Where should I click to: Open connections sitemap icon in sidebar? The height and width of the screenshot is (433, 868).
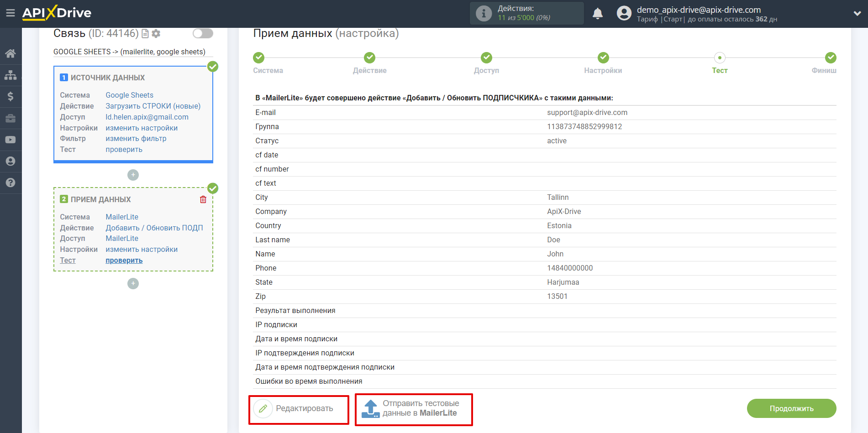(11, 75)
